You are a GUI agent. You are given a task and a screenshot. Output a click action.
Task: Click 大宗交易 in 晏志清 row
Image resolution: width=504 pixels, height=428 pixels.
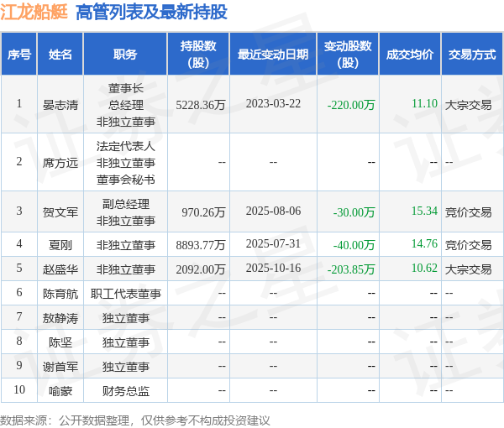point(469,105)
